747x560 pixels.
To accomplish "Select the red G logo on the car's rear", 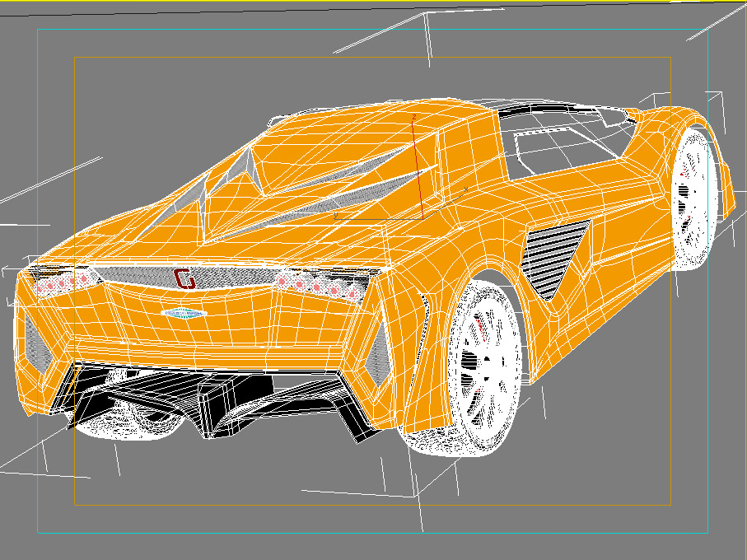I will [x=184, y=278].
